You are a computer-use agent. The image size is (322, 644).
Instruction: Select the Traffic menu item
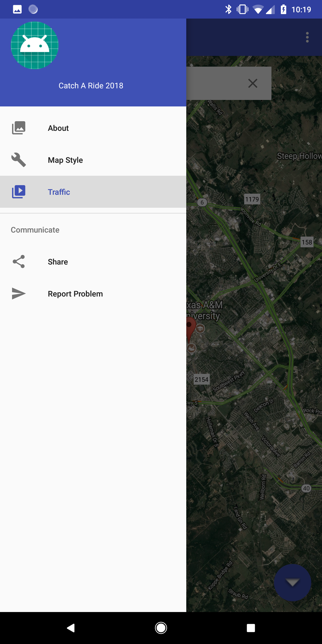click(93, 192)
